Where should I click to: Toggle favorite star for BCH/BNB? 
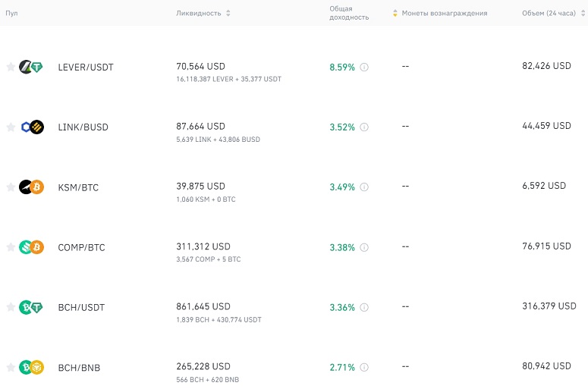(x=11, y=367)
